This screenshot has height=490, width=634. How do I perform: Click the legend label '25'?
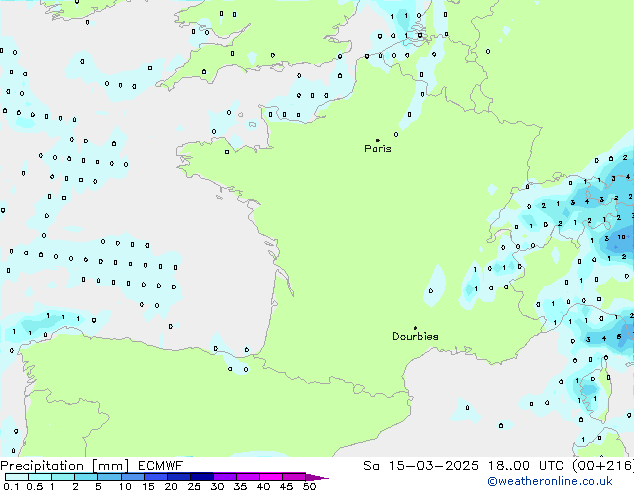point(194,486)
